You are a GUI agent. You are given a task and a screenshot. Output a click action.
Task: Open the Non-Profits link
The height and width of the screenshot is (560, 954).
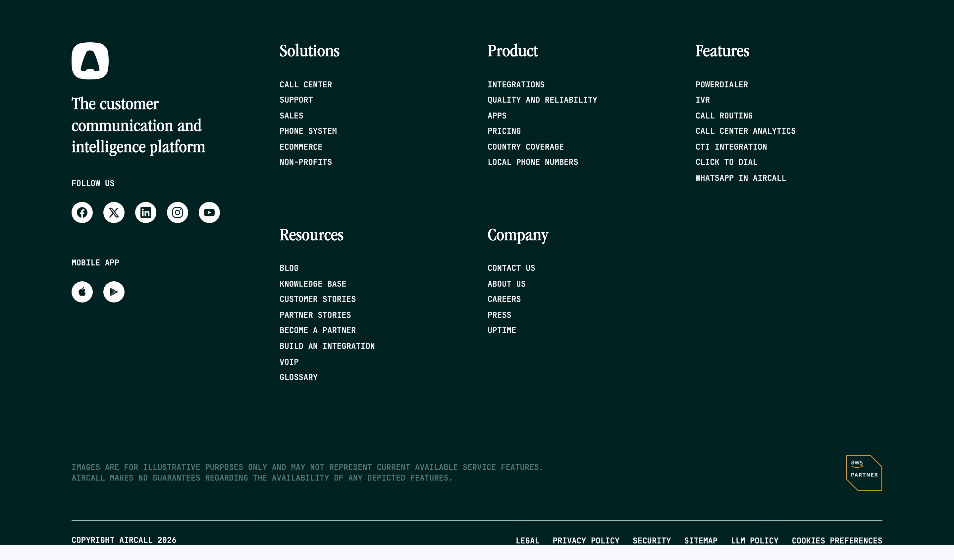point(306,162)
